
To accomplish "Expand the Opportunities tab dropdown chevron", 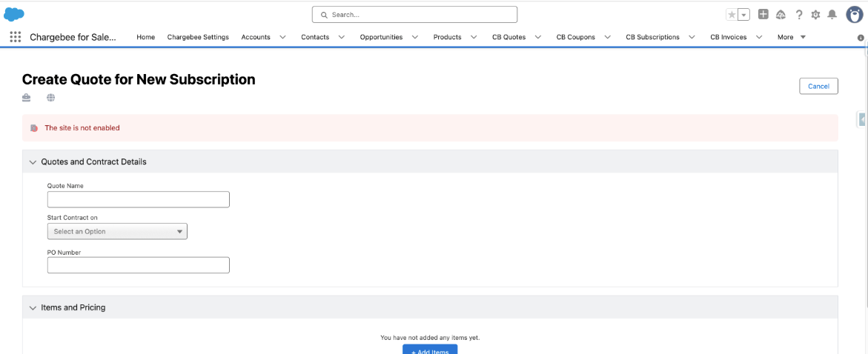I will point(415,37).
